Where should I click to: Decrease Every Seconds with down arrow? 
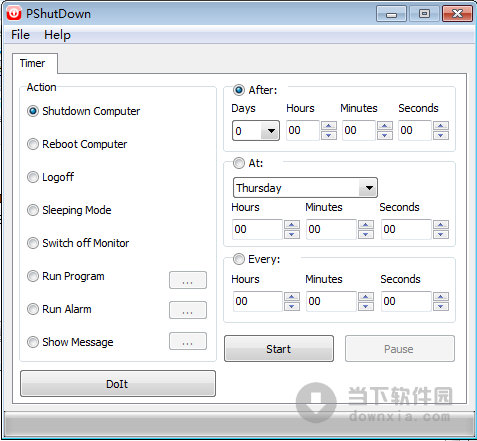[441, 306]
